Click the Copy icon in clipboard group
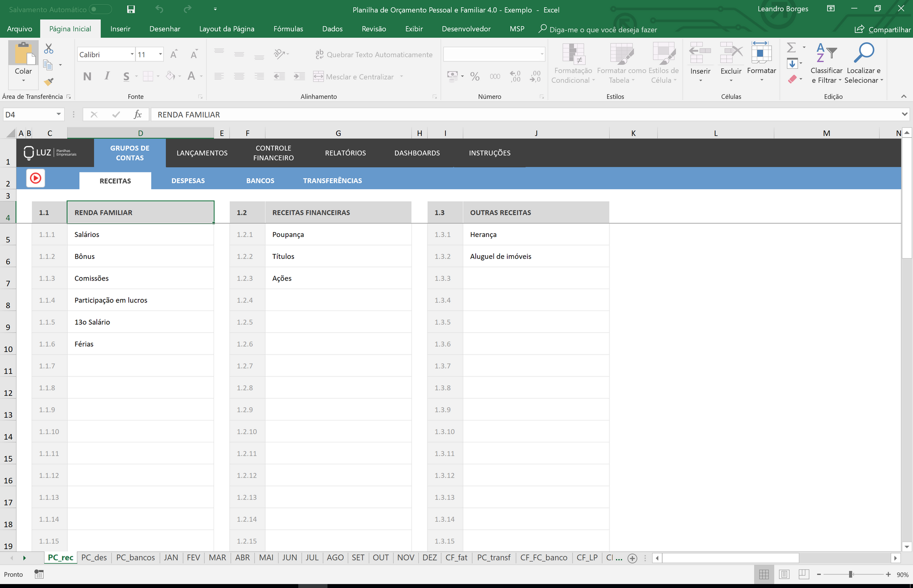Viewport: 913px width, 588px height. point(48,65)
